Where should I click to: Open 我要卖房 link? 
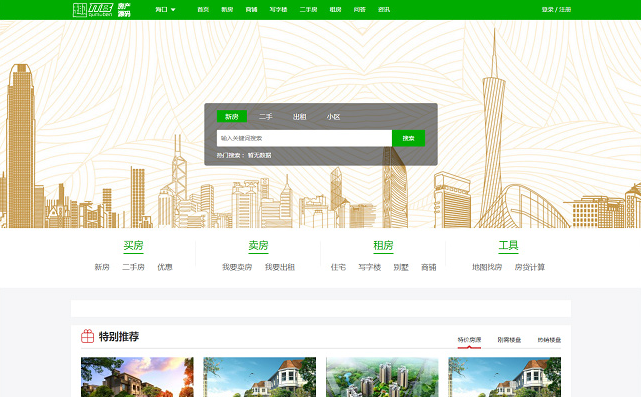(237, 267)
